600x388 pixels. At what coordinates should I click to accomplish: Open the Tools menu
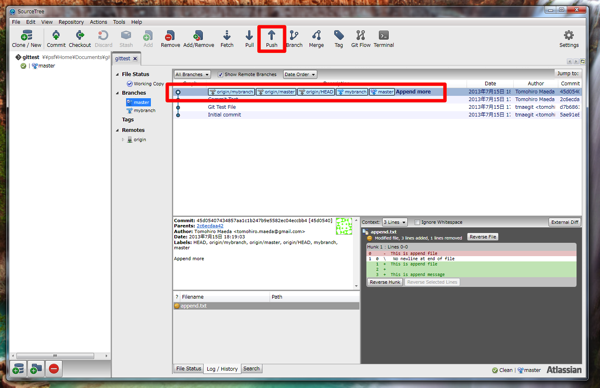(x=119, y=22)
